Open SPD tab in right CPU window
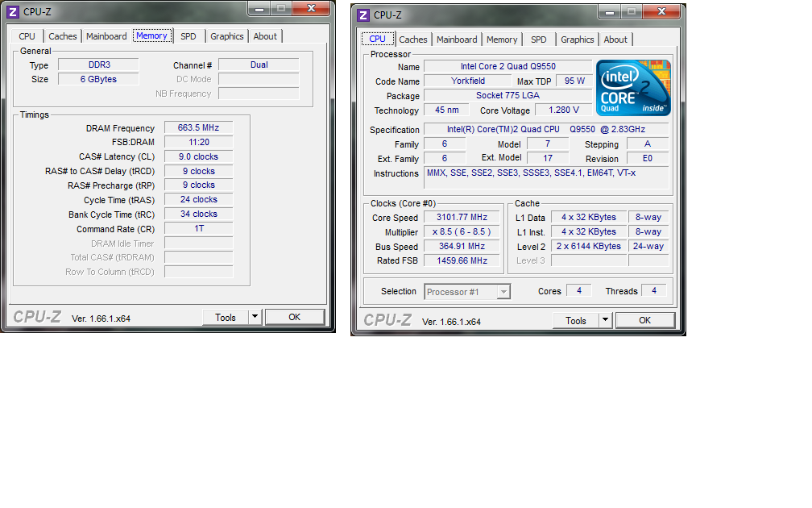Viewport: 812px width, 508px height. [x=539, y=40]
